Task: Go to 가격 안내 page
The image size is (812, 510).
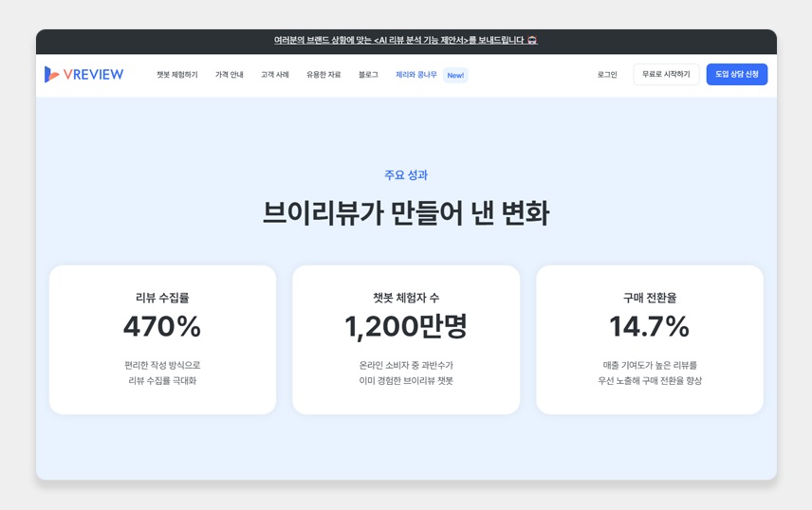Action: (229, 75)
